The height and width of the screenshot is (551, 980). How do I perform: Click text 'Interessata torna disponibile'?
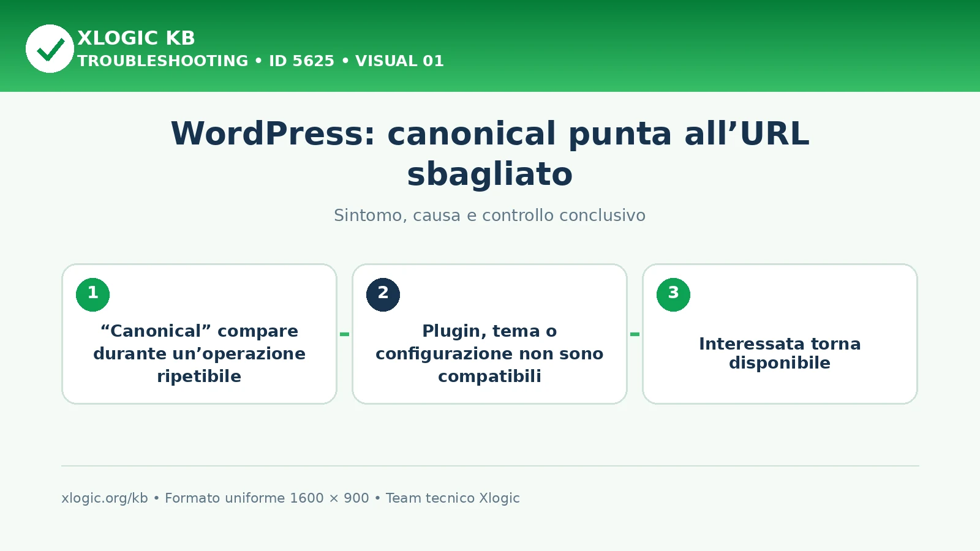click(x=780, y=353)
